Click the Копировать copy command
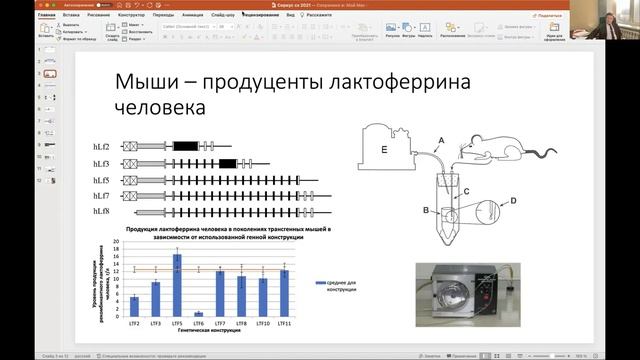Viewport: 640px width, 360px height. point(70,32)
